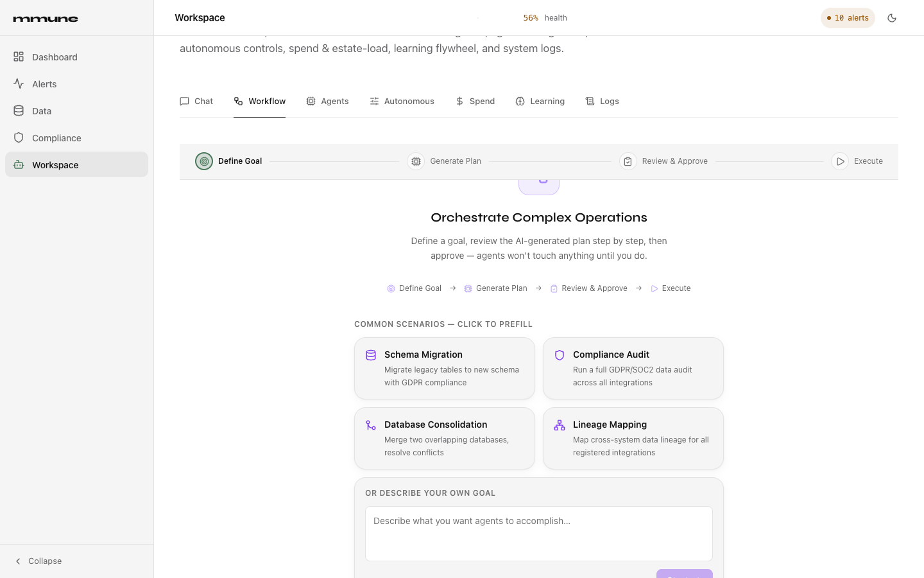Click the Common Scenarios section label

pos(443,324)
